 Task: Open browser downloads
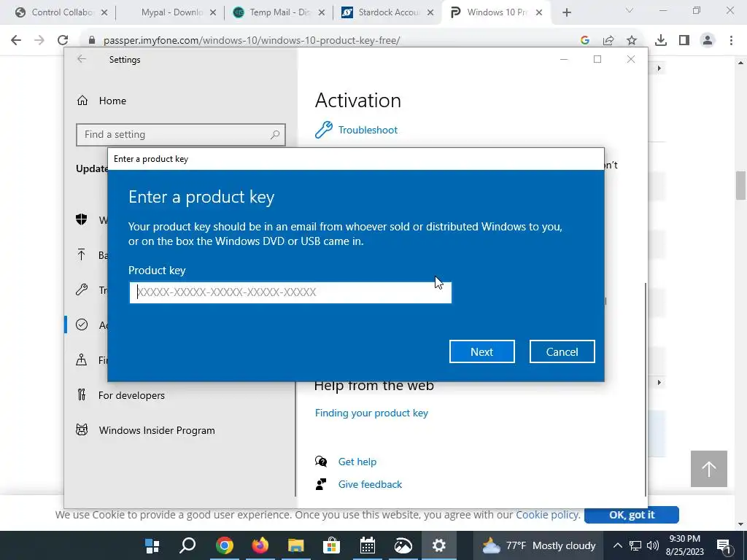[x=661, y=41]
